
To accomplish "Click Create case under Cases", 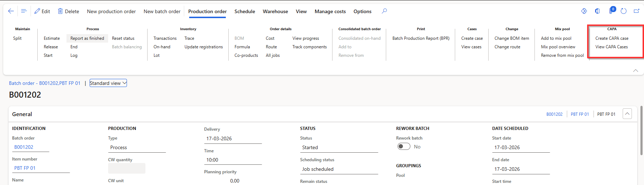I will click(x=472, y=38).
